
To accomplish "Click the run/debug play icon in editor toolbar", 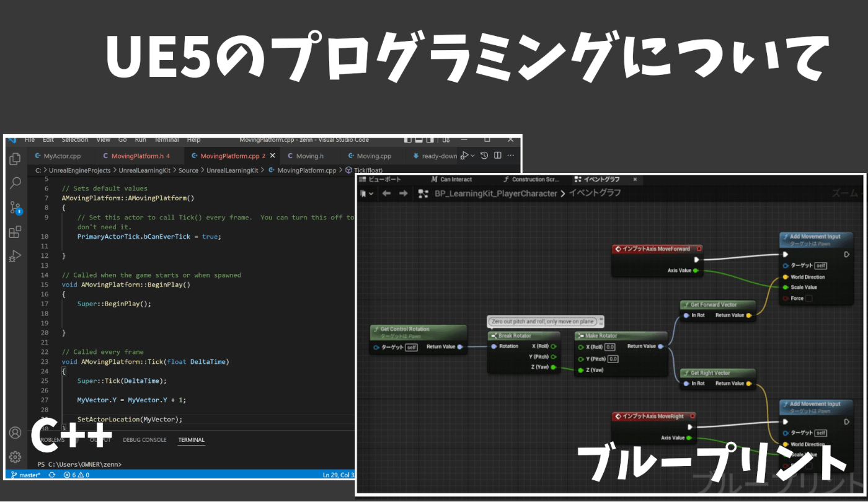I will point(464,156).
